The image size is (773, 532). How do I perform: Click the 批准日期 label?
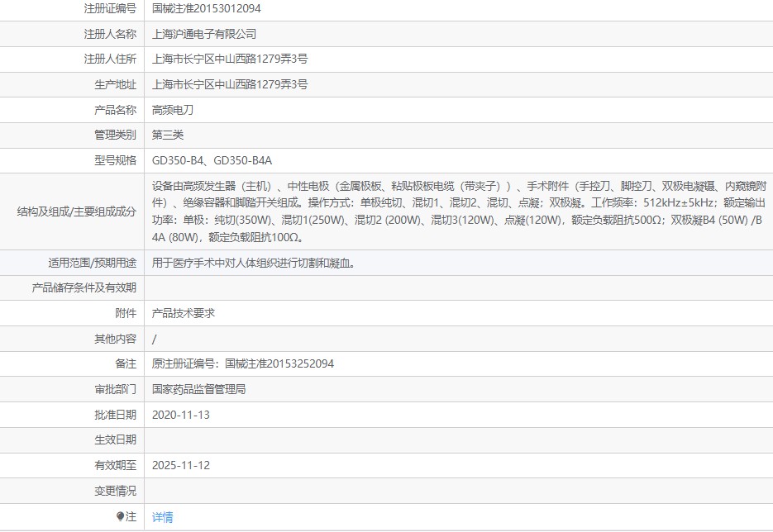116,415
